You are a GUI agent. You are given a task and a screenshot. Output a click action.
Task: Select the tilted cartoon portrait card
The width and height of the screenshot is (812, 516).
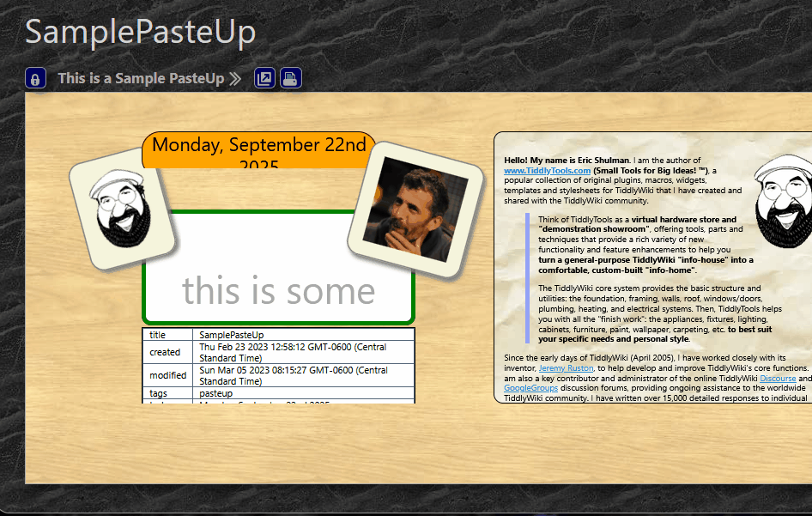(x=120, y=215)
